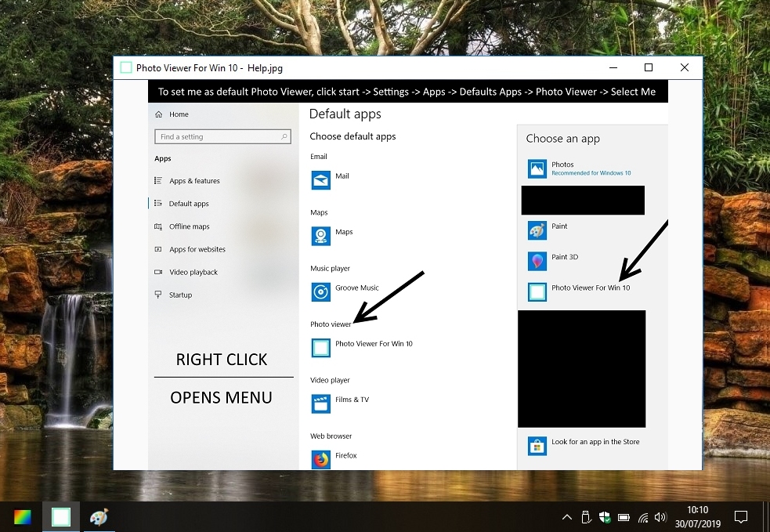Select Photos in the Choose an app list
Screen dimensions: 770x532
click(580, 168)
